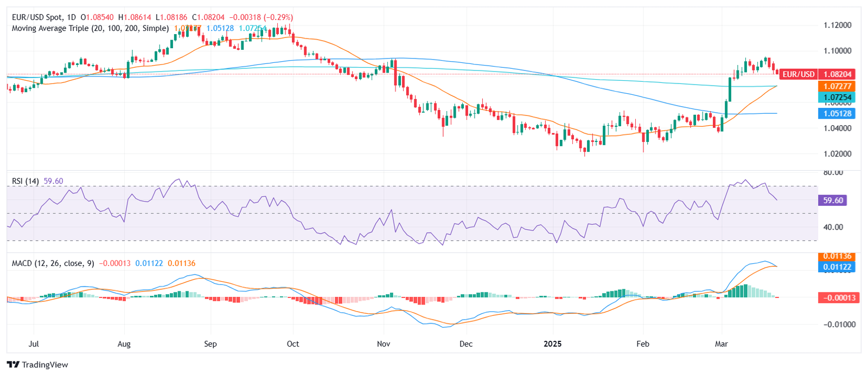
Task: Click the orange 1.07277 moving average price tag
Action: click(x=837, y=86)
